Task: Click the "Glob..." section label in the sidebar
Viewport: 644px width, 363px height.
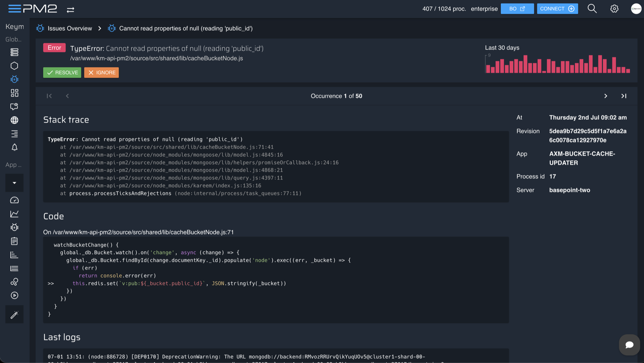Action: (x=14, y=39)
